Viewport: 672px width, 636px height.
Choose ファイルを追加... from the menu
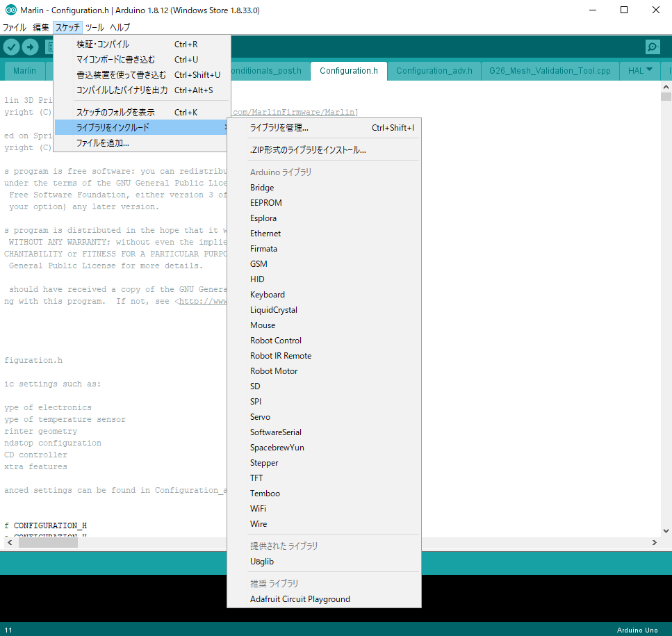point(140,143)
